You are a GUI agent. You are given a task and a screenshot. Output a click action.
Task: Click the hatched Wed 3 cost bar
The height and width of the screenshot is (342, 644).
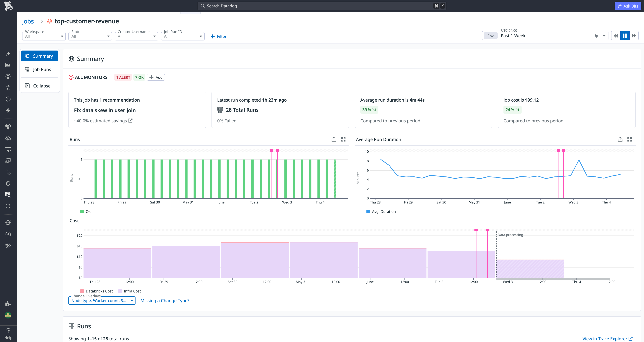tap(530, 269)
